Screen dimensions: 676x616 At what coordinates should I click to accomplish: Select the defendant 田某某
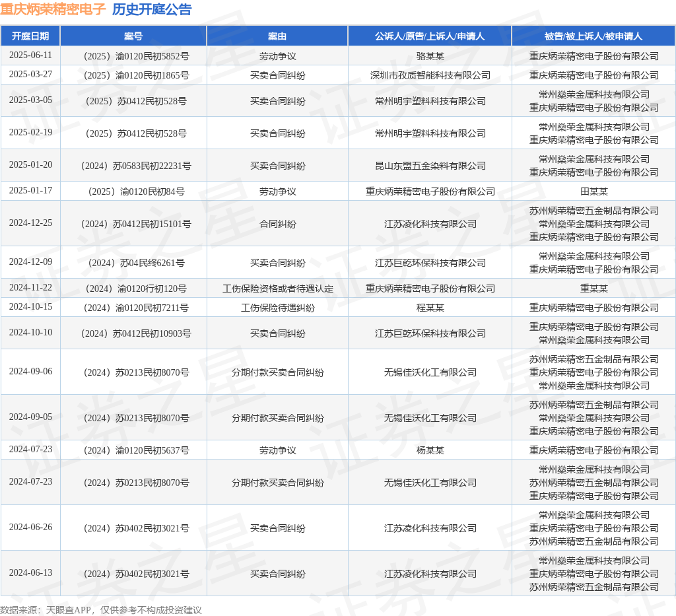pyautogui.click(x=593, y=191)
